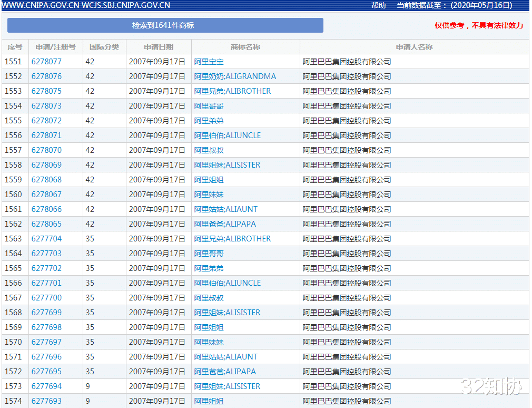This screenshot has width=532, height=408.
Task: Open registration number 6277696
Action: click(x=46, y=357)
